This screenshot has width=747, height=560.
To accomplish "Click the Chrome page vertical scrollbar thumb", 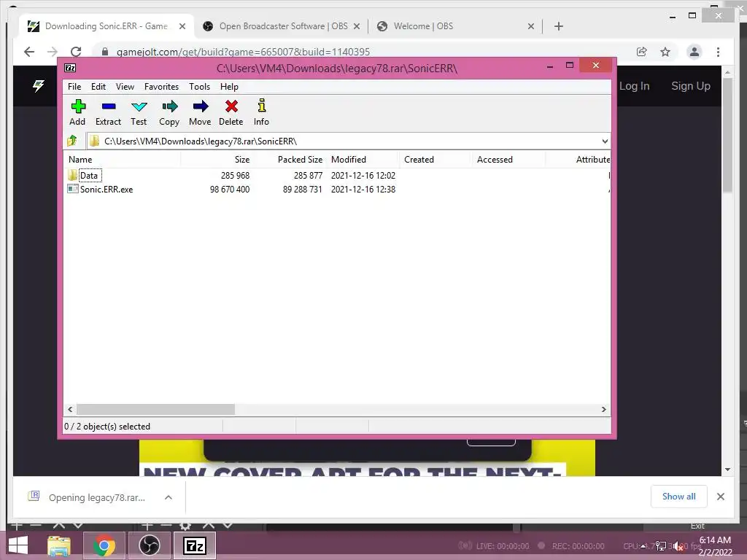I will point(727,135).
